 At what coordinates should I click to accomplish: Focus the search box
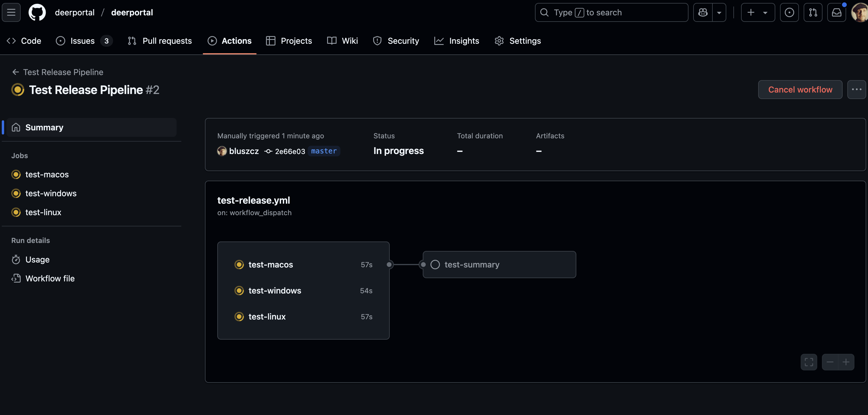tap(611, 12)
